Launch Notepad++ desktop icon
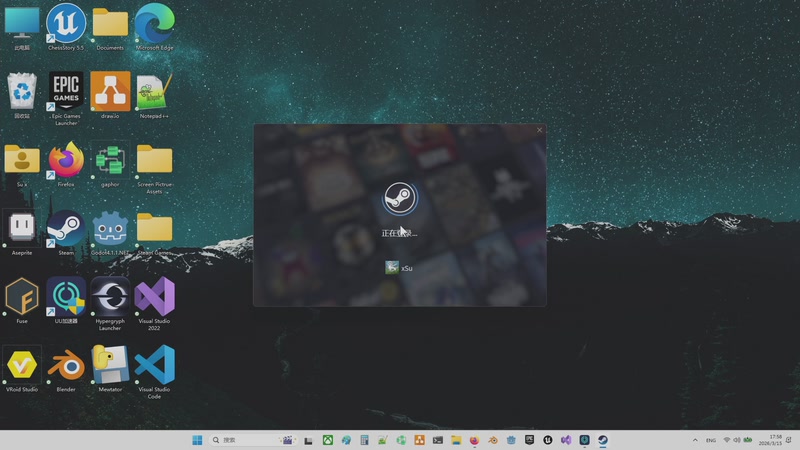800x450 pixels. click(155, 95)
